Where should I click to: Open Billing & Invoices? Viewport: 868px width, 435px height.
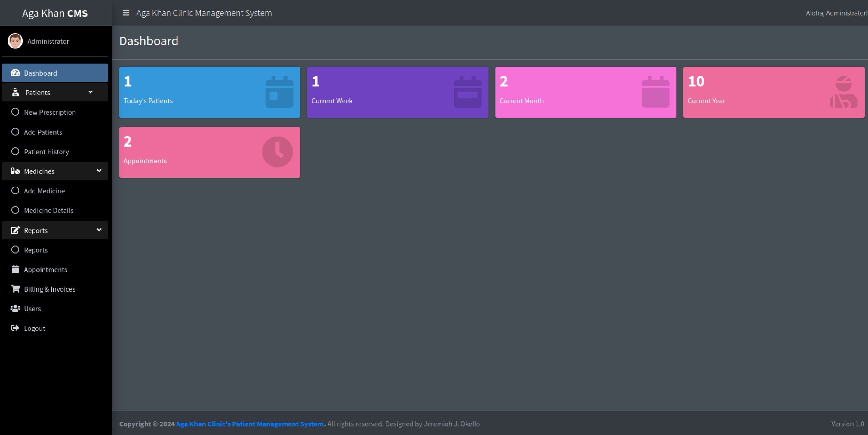coord(55,289)
